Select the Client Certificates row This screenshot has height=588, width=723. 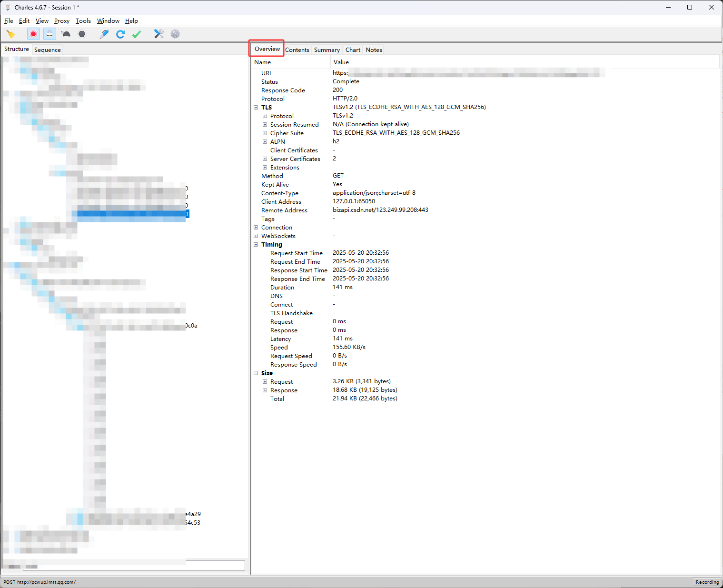[x=485, y=150]
